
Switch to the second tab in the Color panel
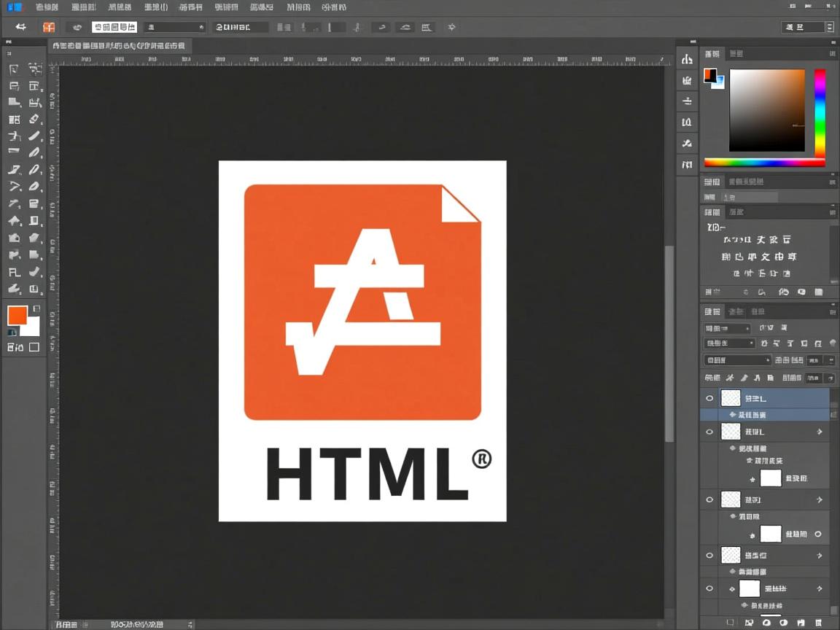pos(734,52)
